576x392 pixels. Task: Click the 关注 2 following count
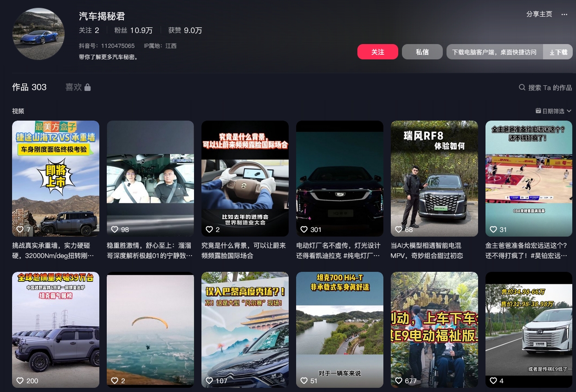pos(89,30)
